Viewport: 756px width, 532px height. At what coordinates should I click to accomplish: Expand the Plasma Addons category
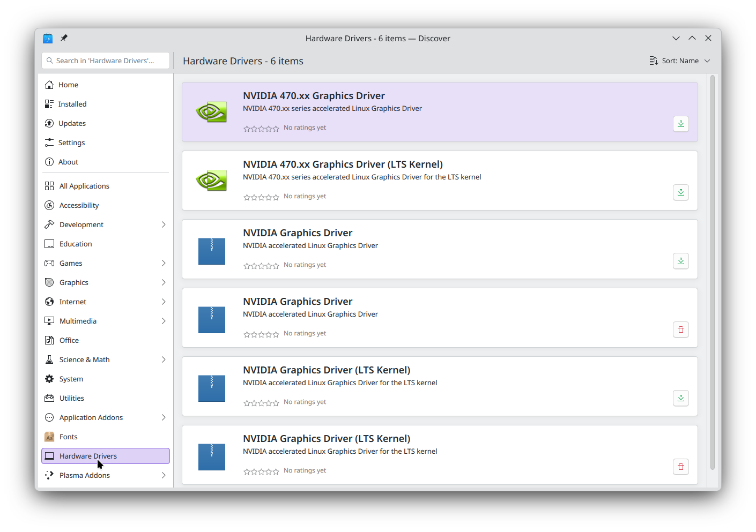[x=164, y=475]
